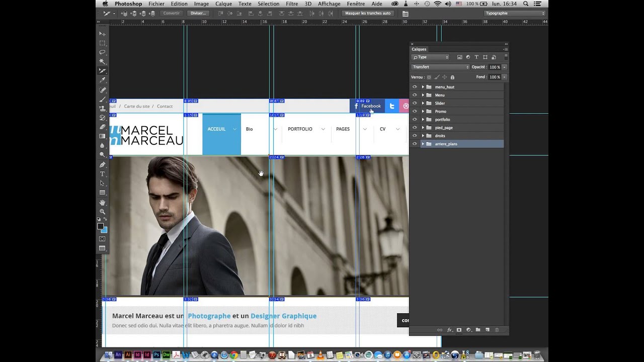644x362 pixels.
Task: Select the Rectangular Marquee tool
Action: click(x=102, y=43)
